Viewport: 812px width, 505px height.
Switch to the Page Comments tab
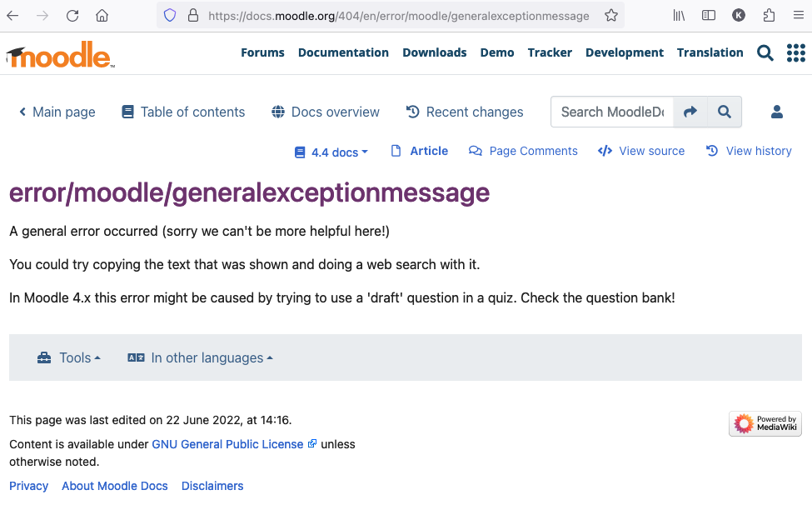click(x=523, y=151)
